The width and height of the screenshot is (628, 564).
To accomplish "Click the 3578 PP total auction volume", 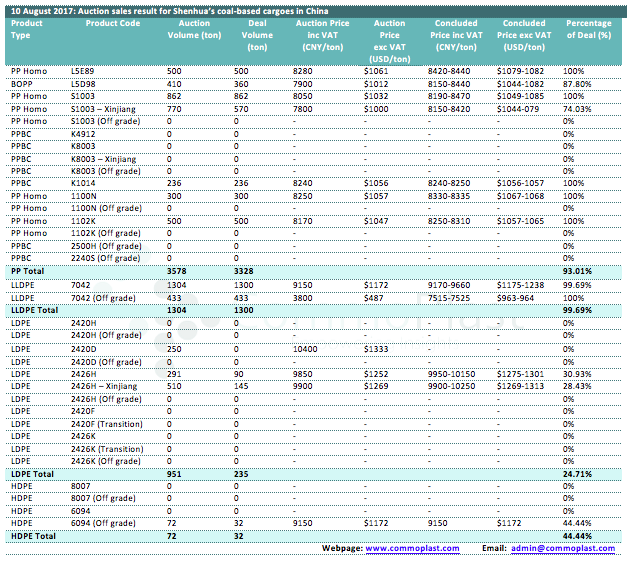I will tap(177, 271).
